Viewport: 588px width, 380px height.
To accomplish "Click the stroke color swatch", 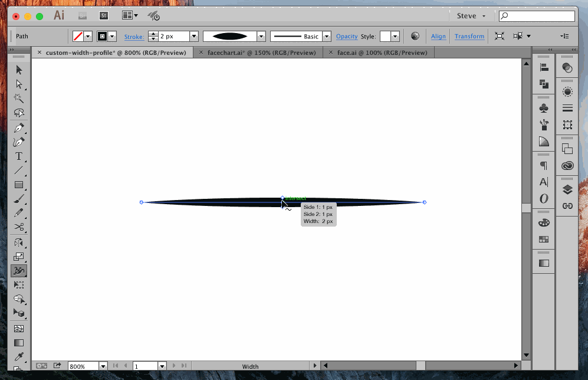I will (x=102, y=37).
